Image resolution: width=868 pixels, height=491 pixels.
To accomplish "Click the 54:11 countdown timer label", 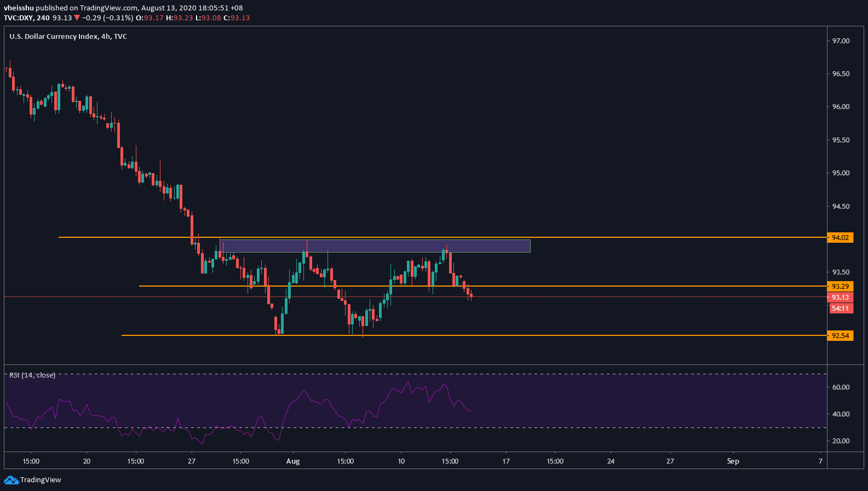I will (840, 309).
